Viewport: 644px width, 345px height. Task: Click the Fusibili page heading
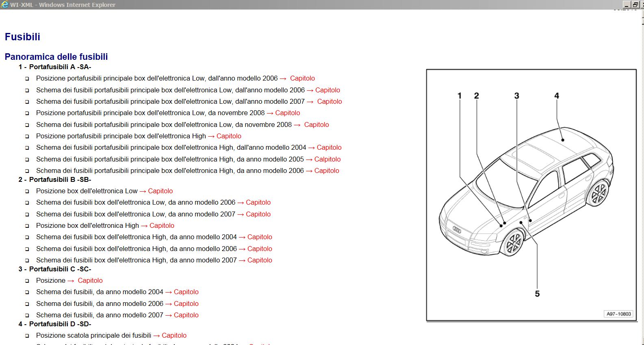coord(22,37)
